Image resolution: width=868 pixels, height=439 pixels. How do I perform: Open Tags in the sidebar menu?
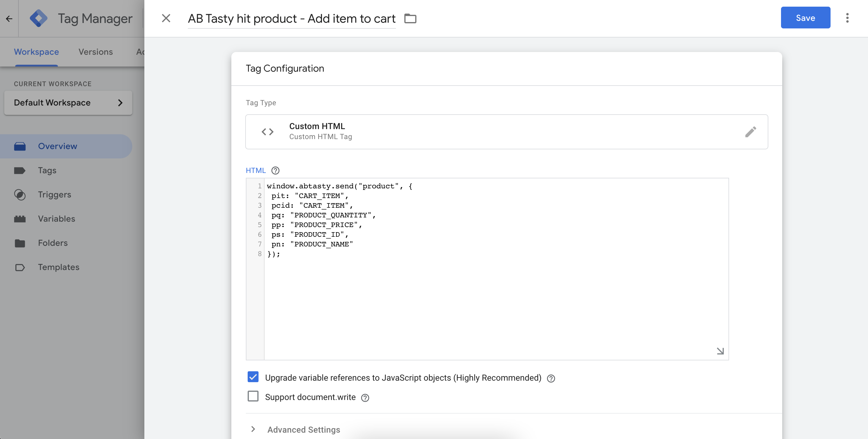coord(47,171)
